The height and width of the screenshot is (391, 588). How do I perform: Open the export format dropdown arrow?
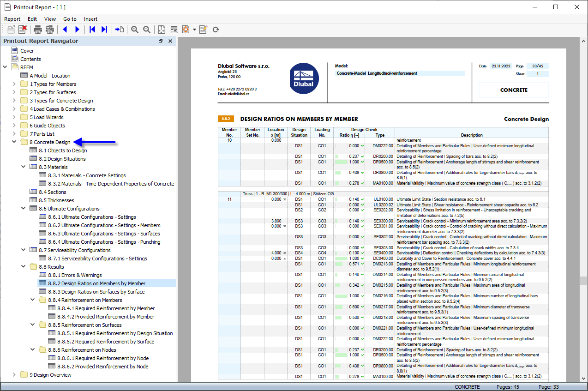(x=195, y=29)
